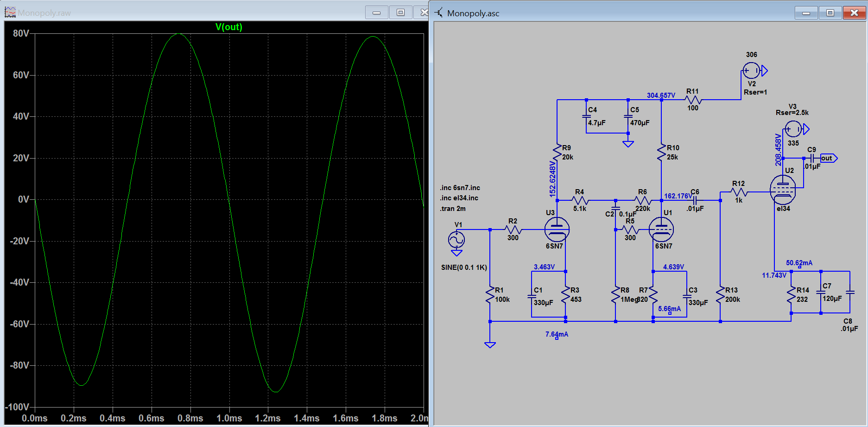868x427 pixels.
Task: Maximize the Monopoly.asc schematic window
Action: [830, 13]
